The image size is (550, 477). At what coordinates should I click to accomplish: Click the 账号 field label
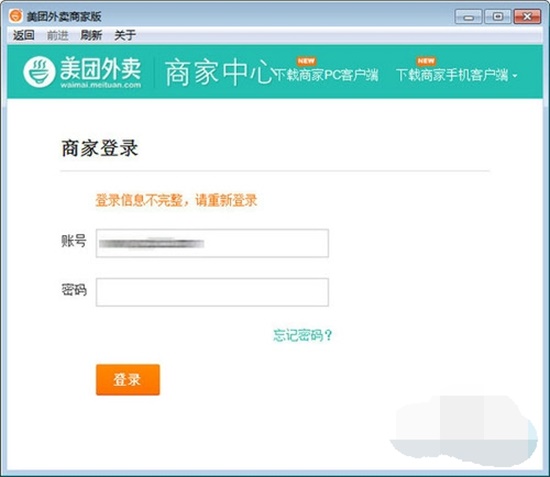coord(74,241)
